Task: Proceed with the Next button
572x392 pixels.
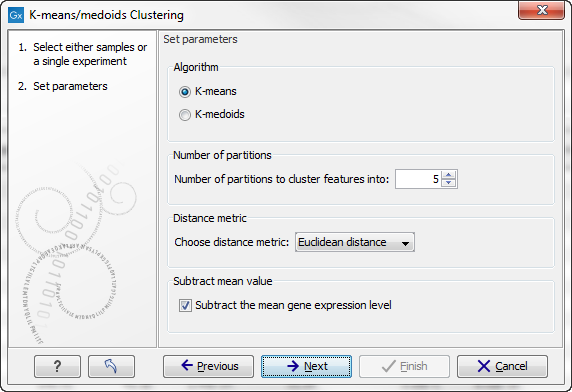Action: click(x=306, y=366)
